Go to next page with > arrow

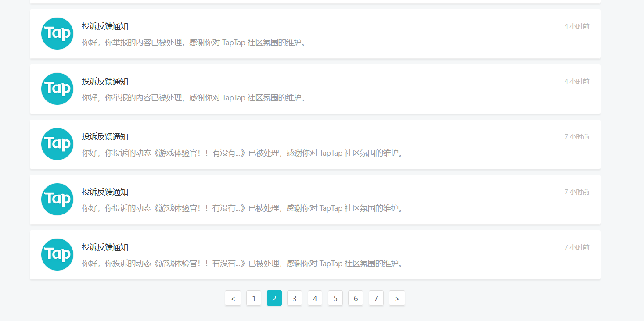[397, 298]
